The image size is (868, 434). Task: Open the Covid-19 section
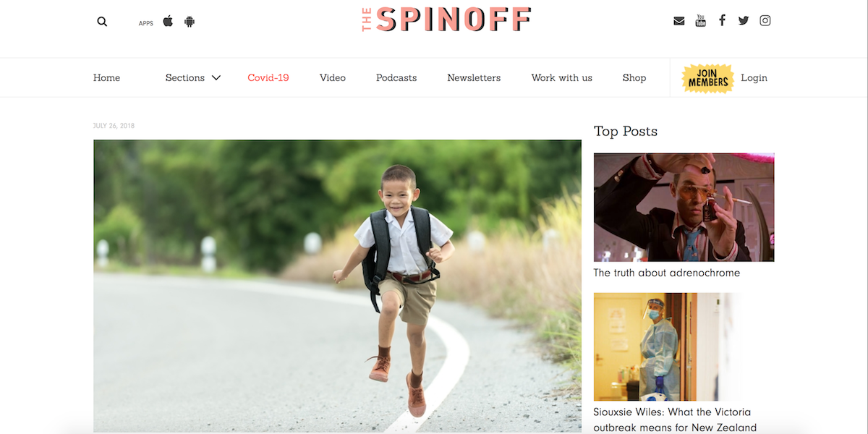[268, 78]
